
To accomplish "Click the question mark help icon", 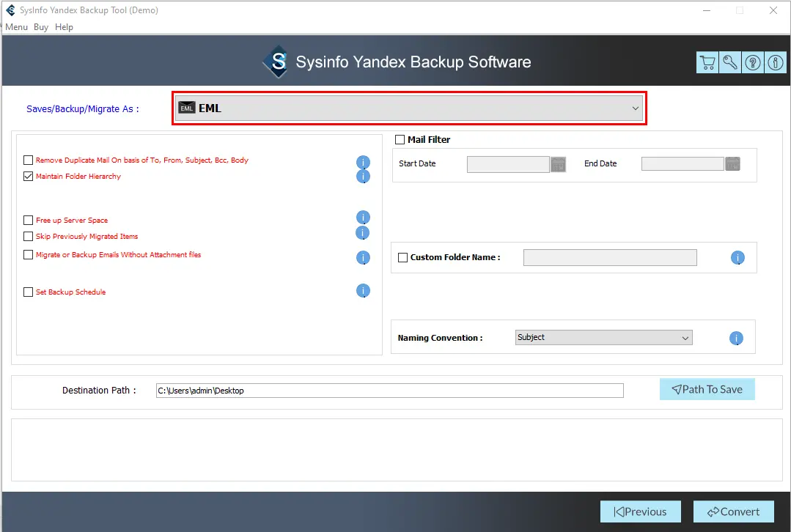I will (x=753, y=62).
